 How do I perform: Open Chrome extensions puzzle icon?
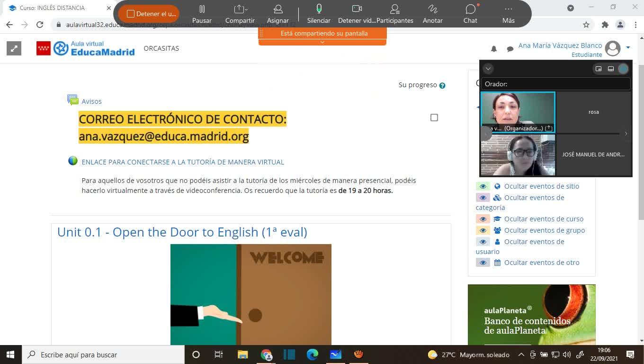(x=605, y=25)
